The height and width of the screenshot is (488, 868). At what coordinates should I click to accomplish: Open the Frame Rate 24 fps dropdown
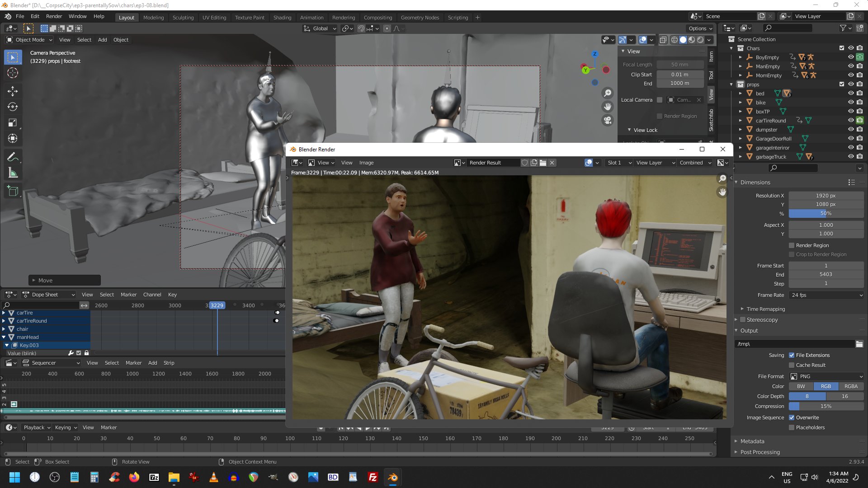point(826,295)
